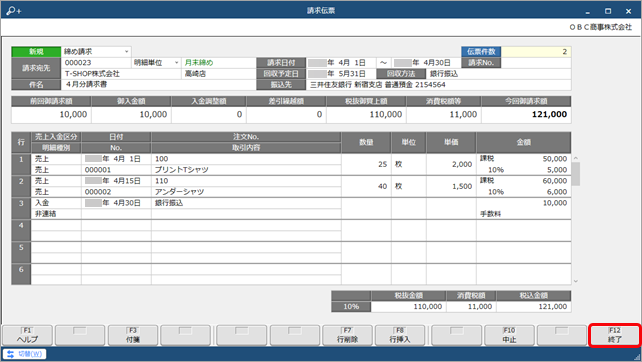This screenshot has width=642, height=362.
Task: Click the 伝票件数 value field
Action: pos(536,52)
